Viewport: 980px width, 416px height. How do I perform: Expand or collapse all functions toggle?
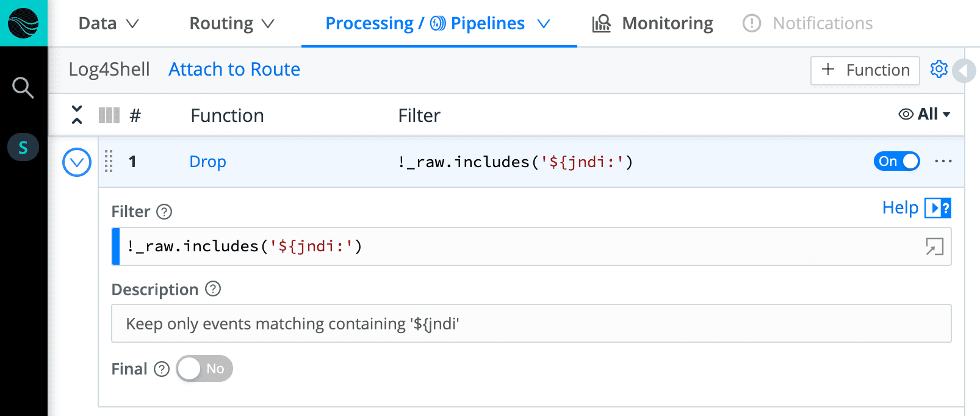pos(77,115)
